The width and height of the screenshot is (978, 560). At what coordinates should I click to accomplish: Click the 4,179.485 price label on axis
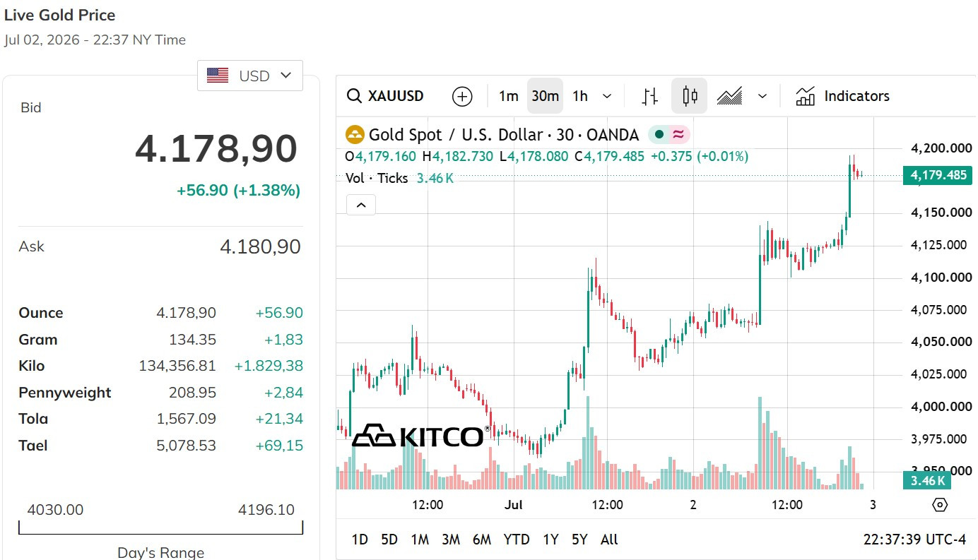point(938,175)
